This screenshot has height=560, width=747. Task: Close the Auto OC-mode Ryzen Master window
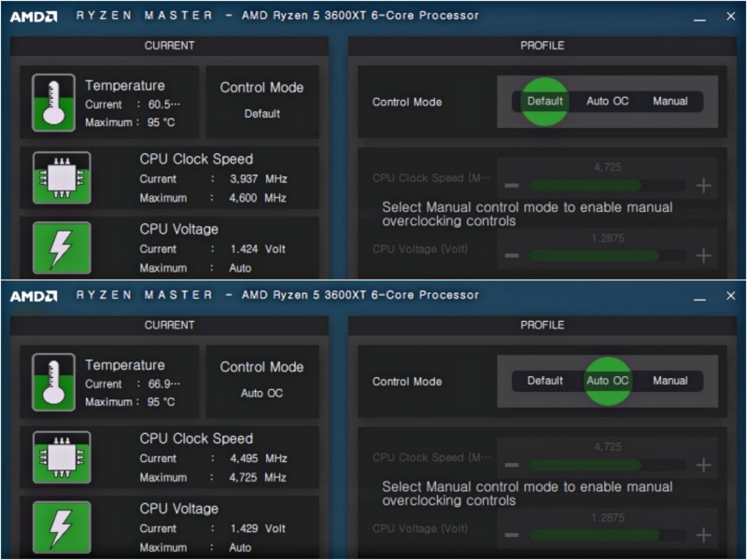(x=731, y=296)
